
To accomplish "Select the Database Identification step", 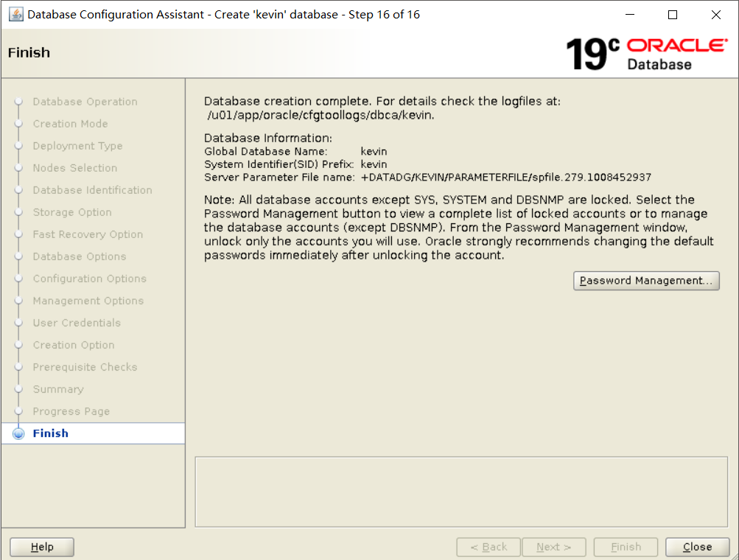I will (x=92, y=190).
